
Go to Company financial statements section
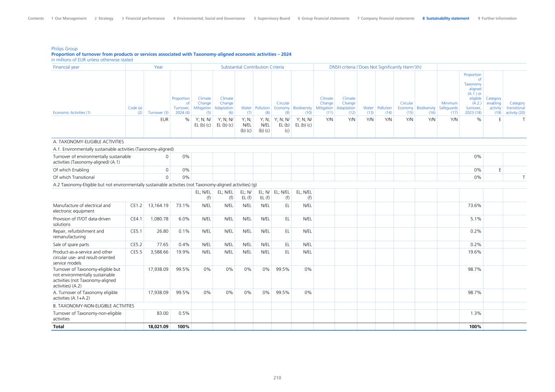[385, 18]
